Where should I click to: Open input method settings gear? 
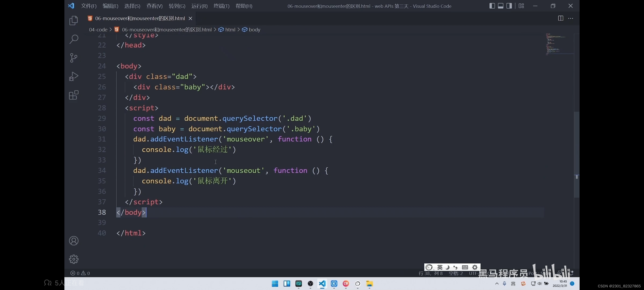click(x=475, y=267)
